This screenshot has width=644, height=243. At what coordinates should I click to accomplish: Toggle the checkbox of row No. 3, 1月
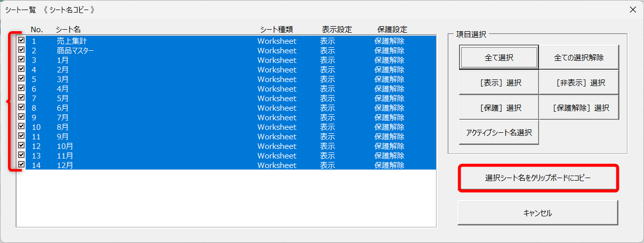pyautogui.click(x=22, y=59)
